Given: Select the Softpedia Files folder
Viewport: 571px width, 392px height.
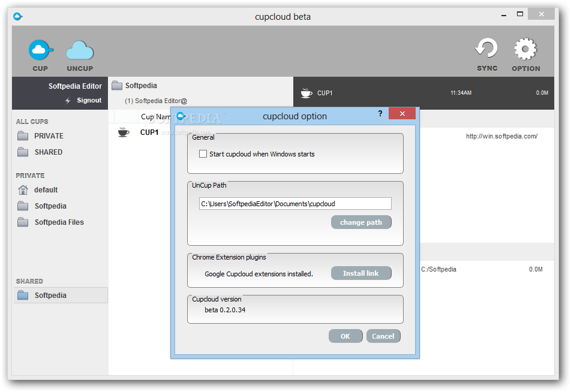Looking at the screenshot, I should point(59,222).
